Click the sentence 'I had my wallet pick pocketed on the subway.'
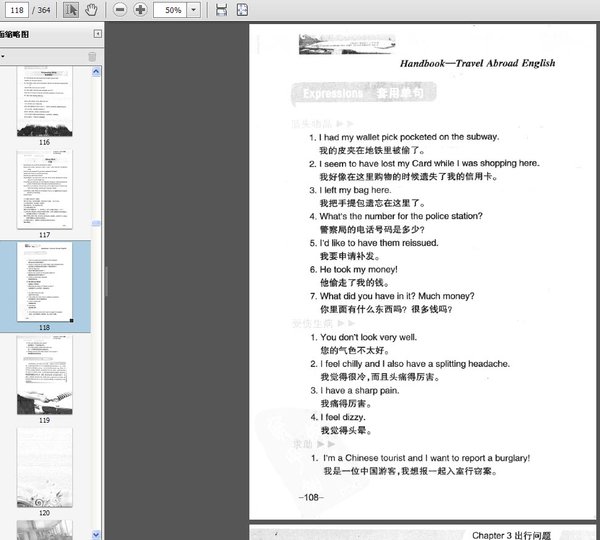 click(409, 137)
